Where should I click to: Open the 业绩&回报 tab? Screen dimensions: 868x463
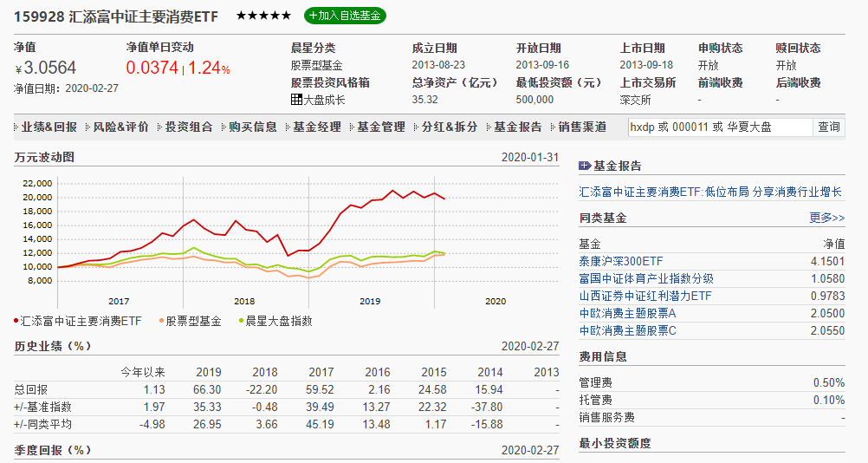[x=49, y=127]
